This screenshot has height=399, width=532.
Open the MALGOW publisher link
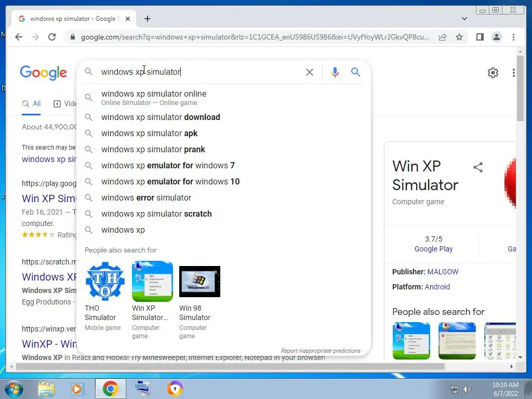point(443,272)
